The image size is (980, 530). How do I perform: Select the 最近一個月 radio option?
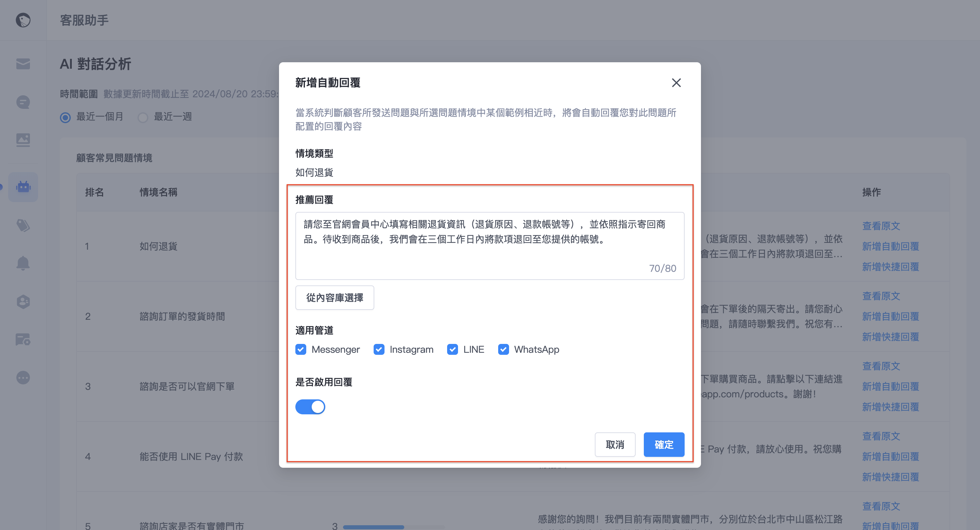65,117
